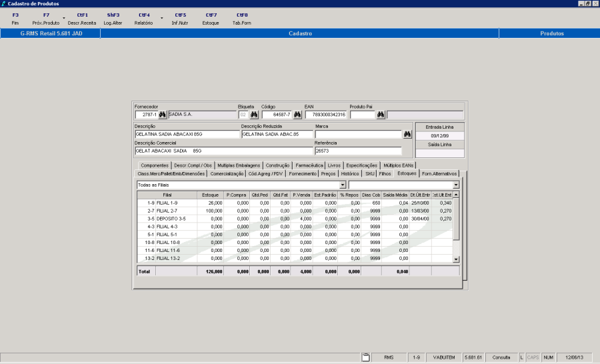
Task: Switch to the Descr.Compl./Obs tab
Action: tap(193, 165)
